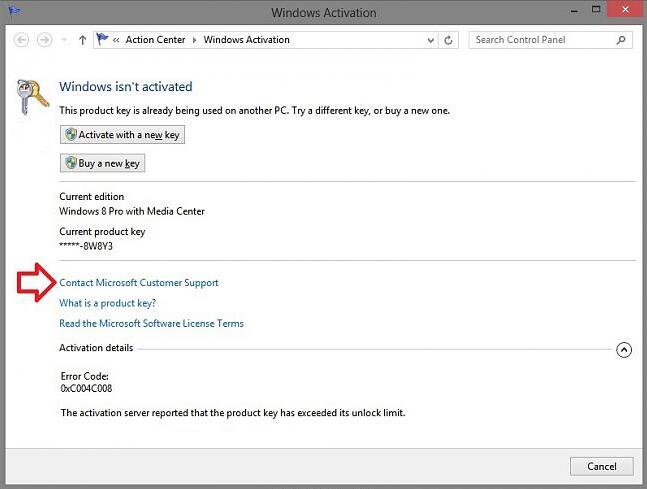The height and width of the screenshot is (489, 647).
Task: Click the Current edition label
Action: coord(92,196)
